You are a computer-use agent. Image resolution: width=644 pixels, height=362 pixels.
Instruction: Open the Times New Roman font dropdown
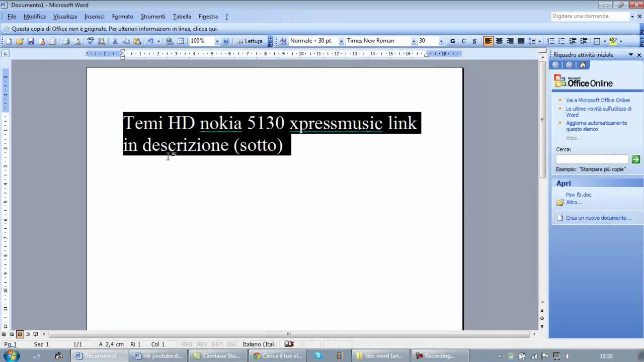pyautogui.click(x=414, y=41)
